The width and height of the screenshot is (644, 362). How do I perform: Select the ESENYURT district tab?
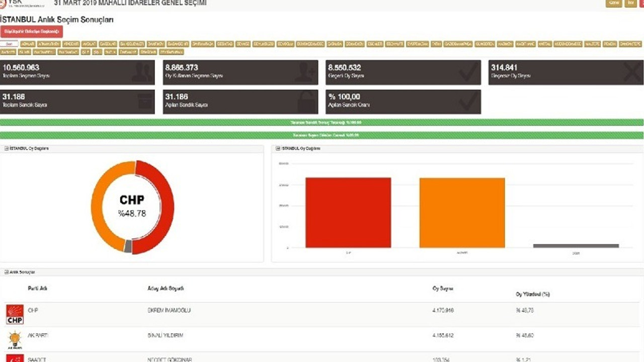coord(394,44)
